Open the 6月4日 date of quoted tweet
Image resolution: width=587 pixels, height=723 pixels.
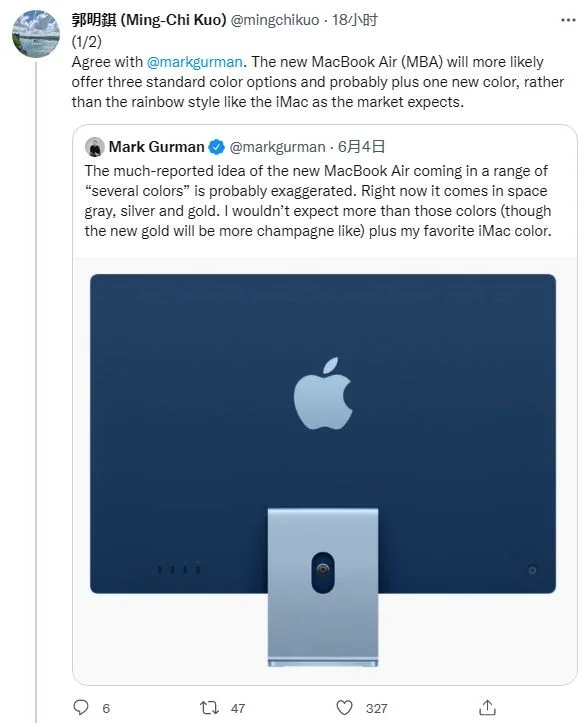pos(361,147)
